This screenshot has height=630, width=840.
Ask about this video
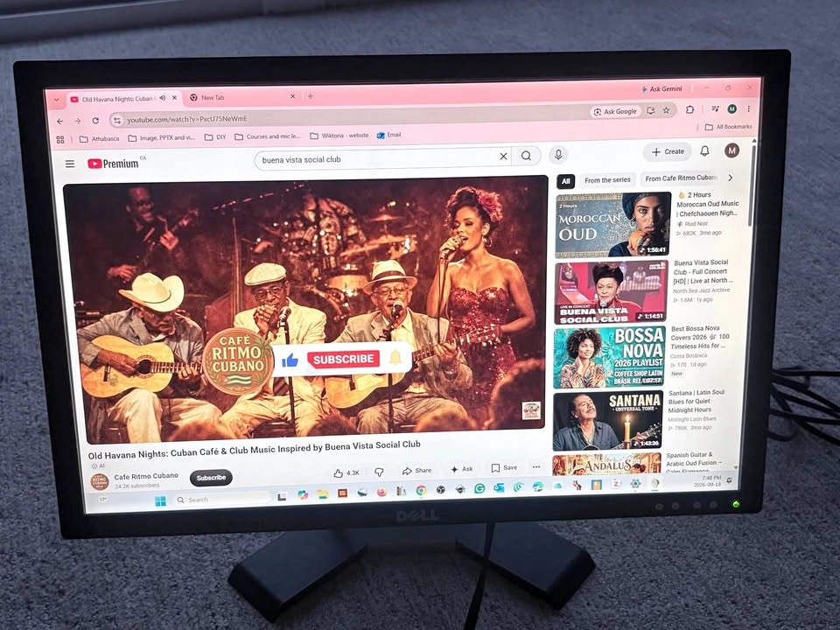click(x=462, y=469)
